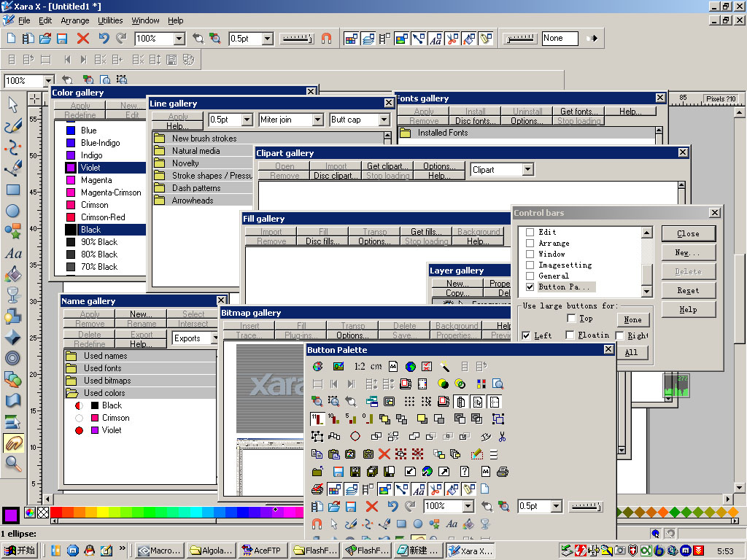Select the Freehand drawing tool in left toolbar
Screen dimensions: 747x560
click(13, 125)
